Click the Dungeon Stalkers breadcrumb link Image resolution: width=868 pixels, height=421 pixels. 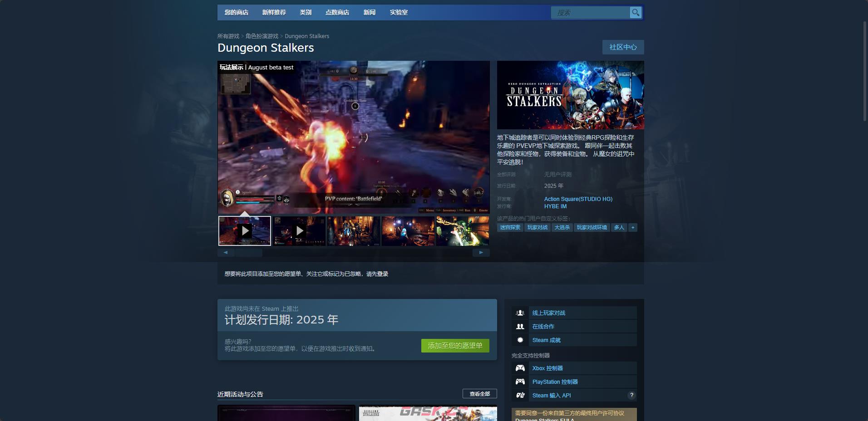pyautogui.click(x=307, y=36)
